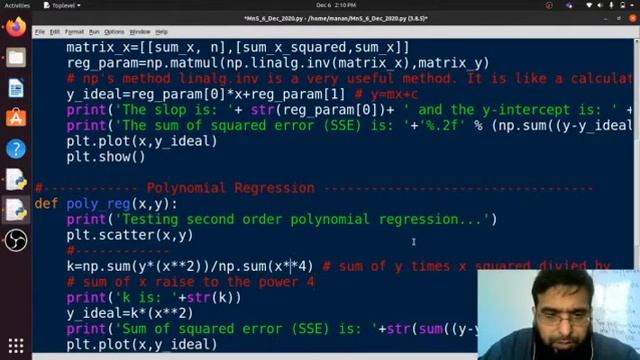Click the 'plt.scatter(x,y)' line
This screenshot has width=640, height=360.
[x=130, y=235]
